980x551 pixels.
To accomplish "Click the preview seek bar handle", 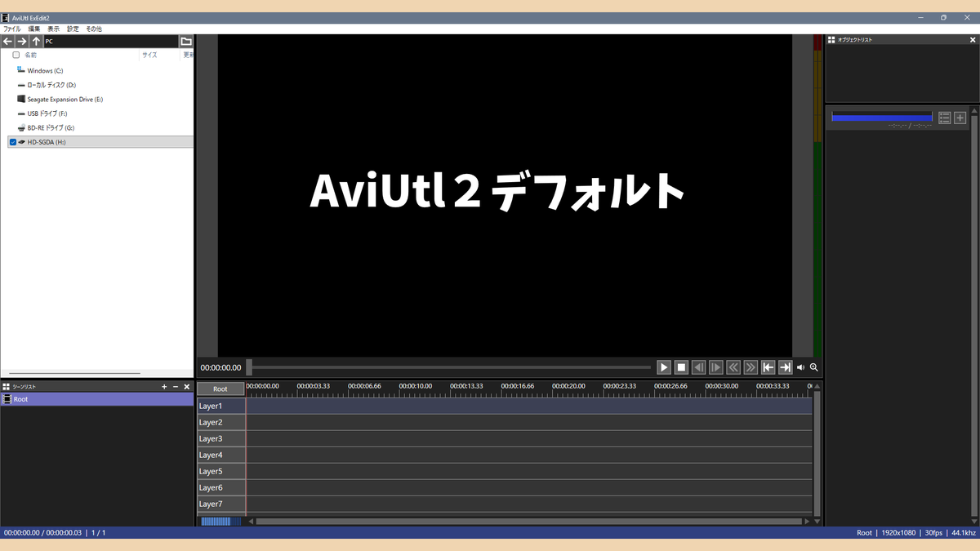I will pos(250,367).
